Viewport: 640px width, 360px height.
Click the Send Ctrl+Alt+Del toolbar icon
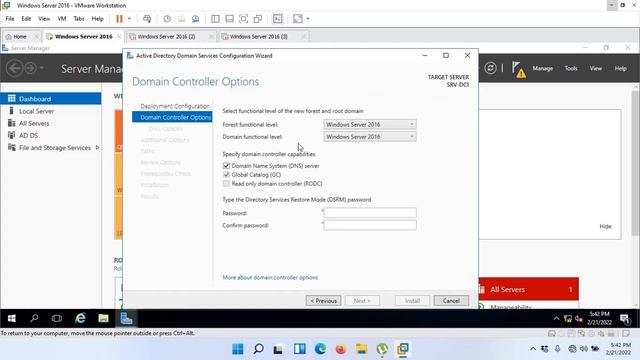(x=147, y=19)
